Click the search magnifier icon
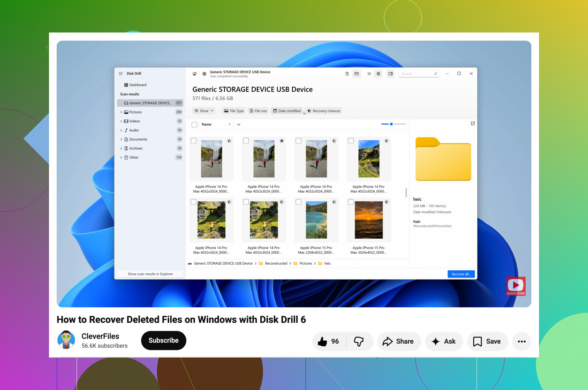Viewport: 588px width, 390px height. click(435, 74)
